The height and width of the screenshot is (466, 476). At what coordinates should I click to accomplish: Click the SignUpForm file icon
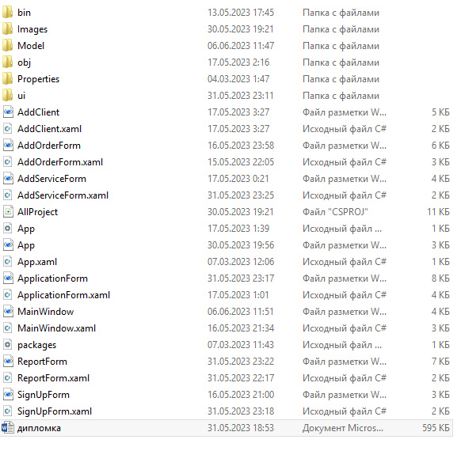(8, 395)
